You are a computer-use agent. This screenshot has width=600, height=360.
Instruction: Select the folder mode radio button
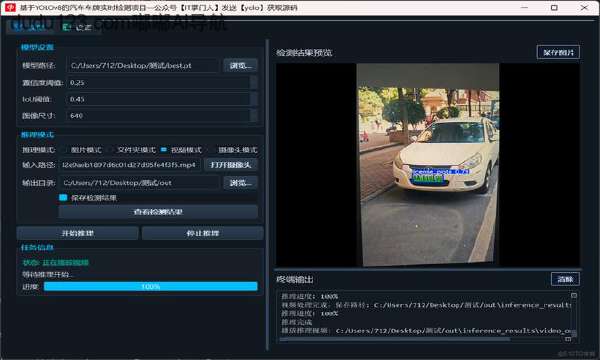click(x=111, y=150)
